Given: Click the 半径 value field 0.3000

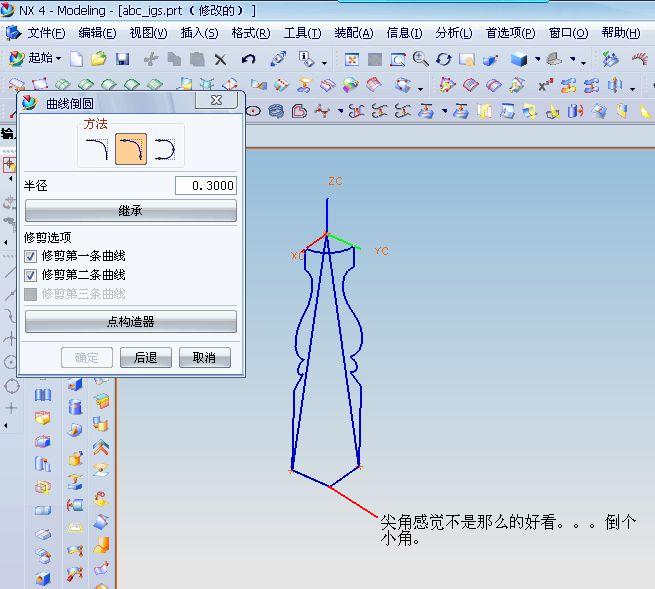Looking at the screenshot, I should (x=206, y=185).
